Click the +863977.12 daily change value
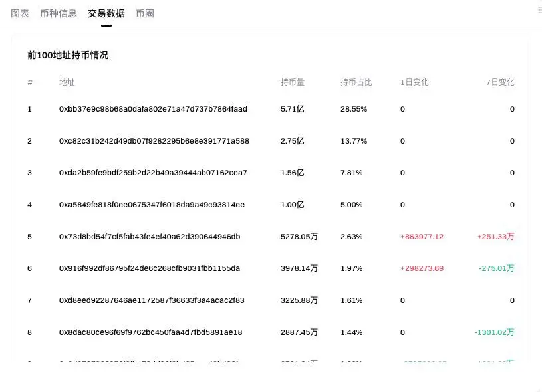 (422, 237)
